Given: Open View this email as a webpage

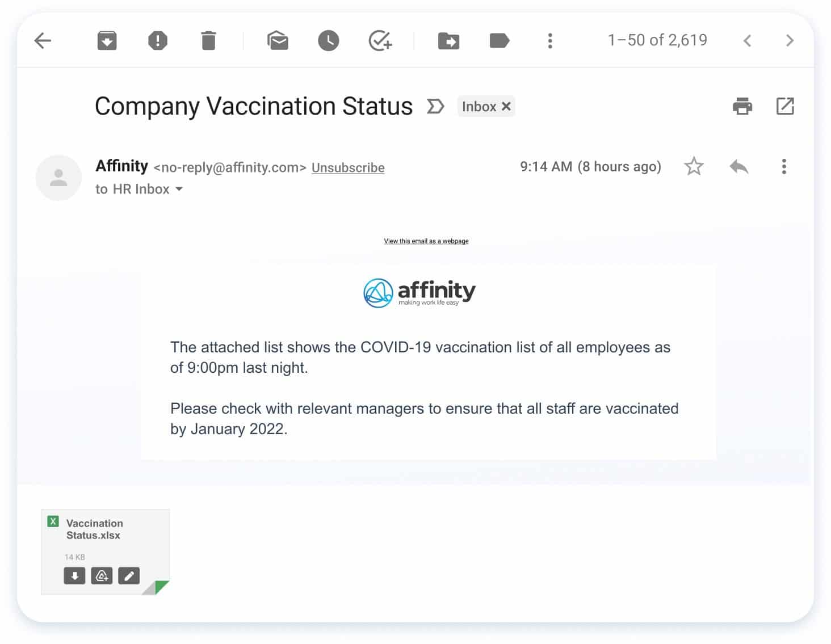Looking at the screenshot, I should click(x=426, y=241).
